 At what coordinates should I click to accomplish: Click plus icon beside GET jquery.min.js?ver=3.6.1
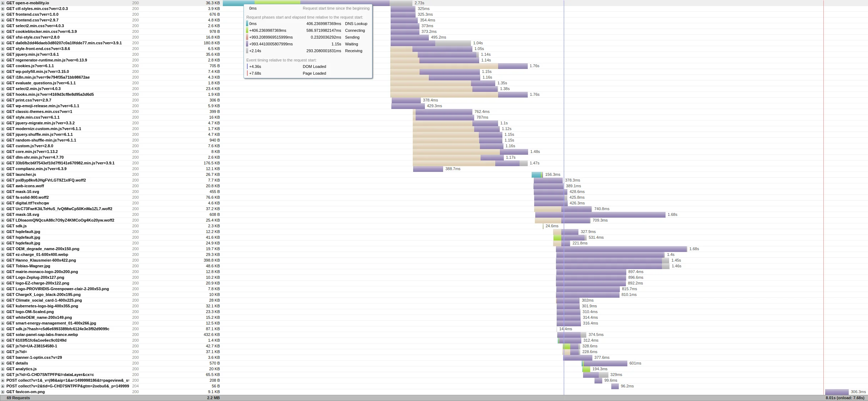coord(2,54)
